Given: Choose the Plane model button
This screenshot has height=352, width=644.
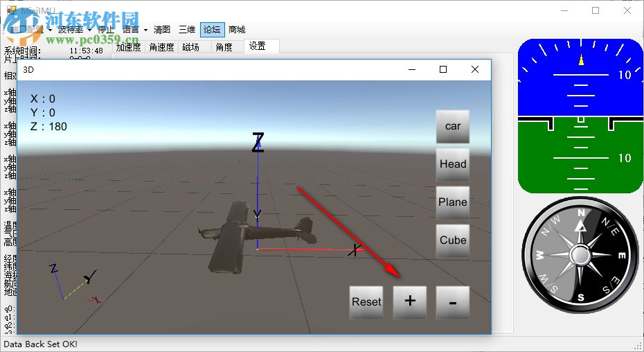Looking at the screenshot, I should coord(453,202).
